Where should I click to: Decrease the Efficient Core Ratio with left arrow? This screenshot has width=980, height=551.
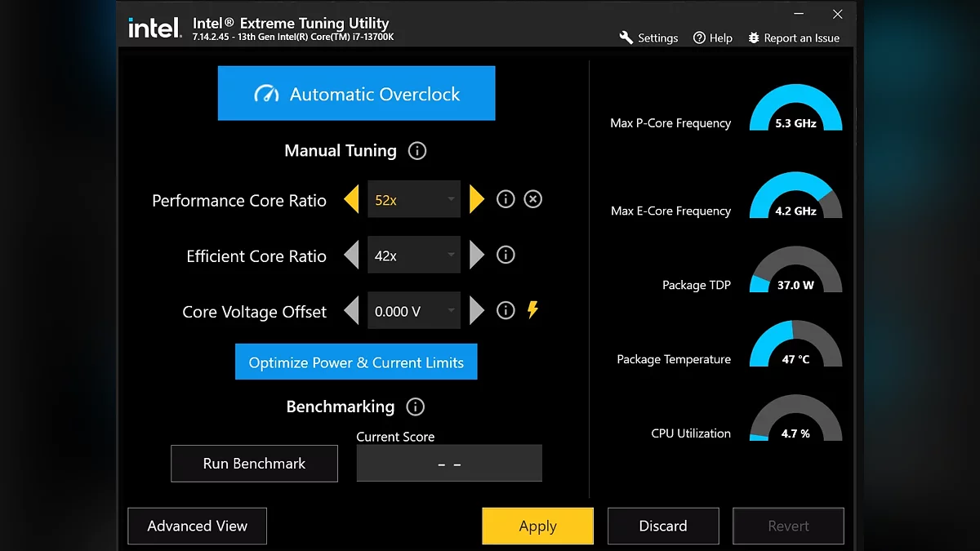coord(351,256)
